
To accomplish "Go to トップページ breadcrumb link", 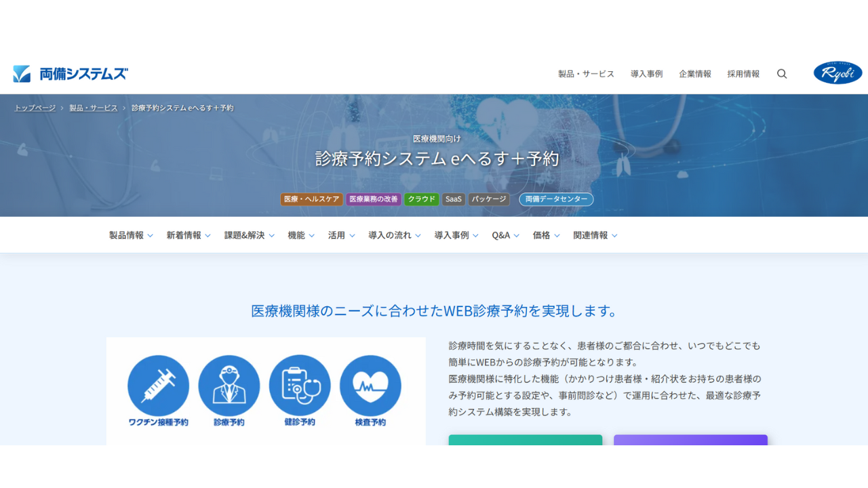I will (x=35, y=108).
